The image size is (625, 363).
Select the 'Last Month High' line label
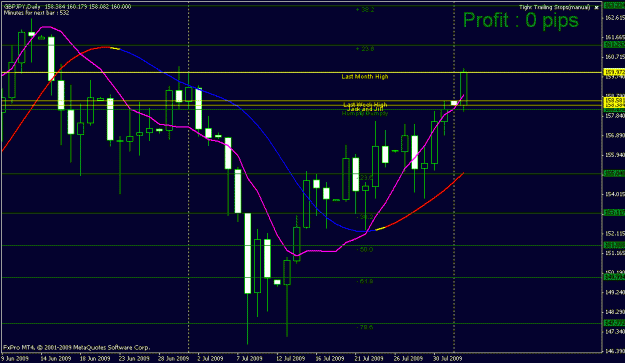[x=365, y=77]
